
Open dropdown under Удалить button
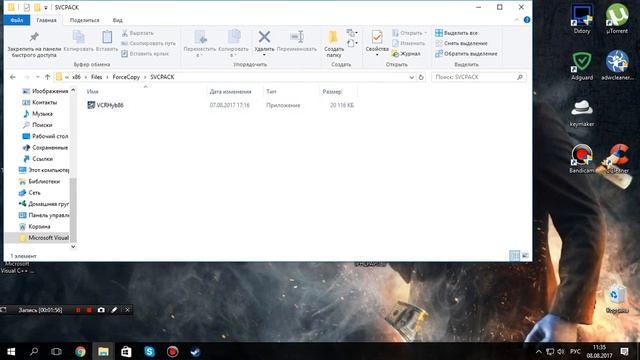click(264, 54)
